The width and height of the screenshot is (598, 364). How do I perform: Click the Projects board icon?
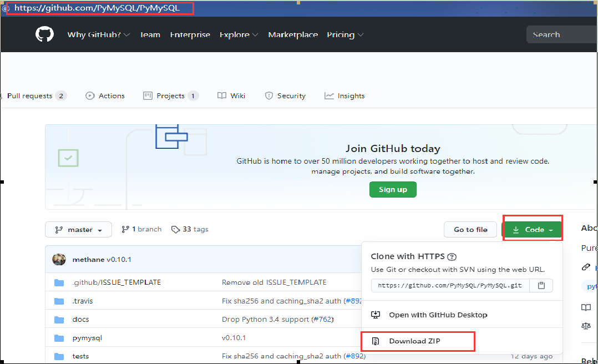148,96
